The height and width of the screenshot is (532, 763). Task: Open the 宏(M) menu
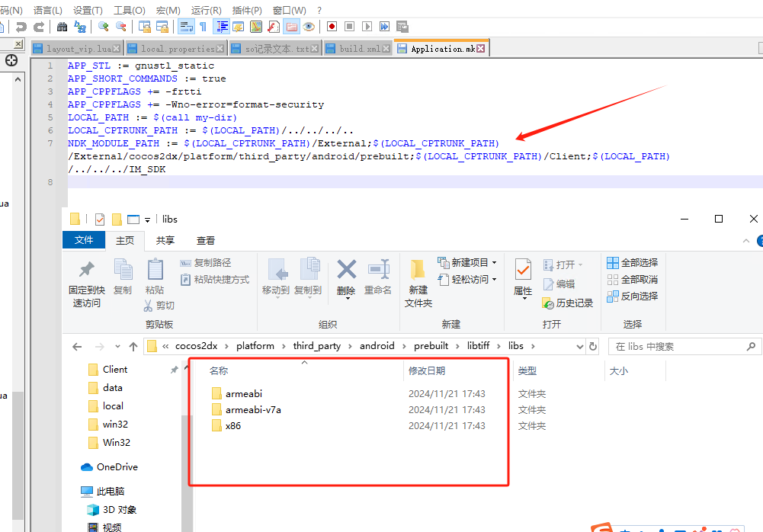(168, 10)
